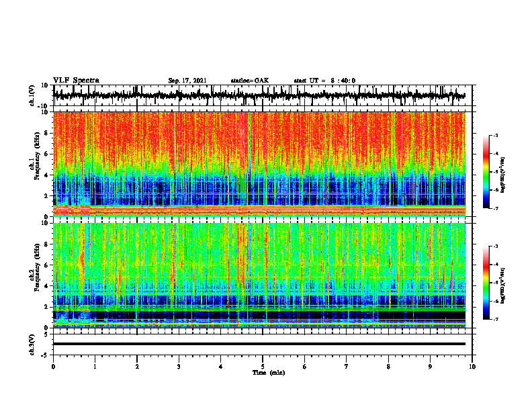Click time axis tick label "7"
Screen dimensions: 532x411
click(x=347, y=367)
